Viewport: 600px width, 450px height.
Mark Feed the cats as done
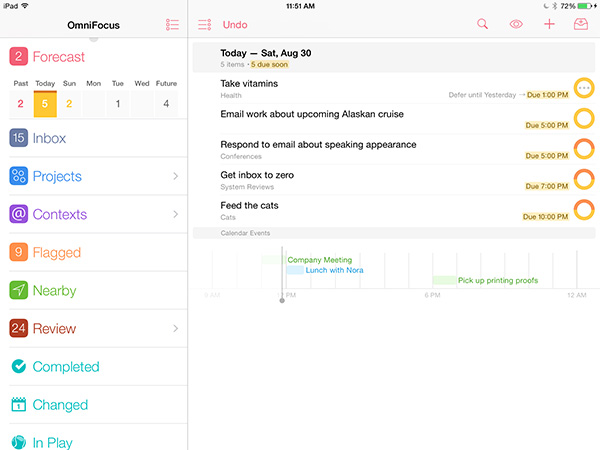coord(584,210)
